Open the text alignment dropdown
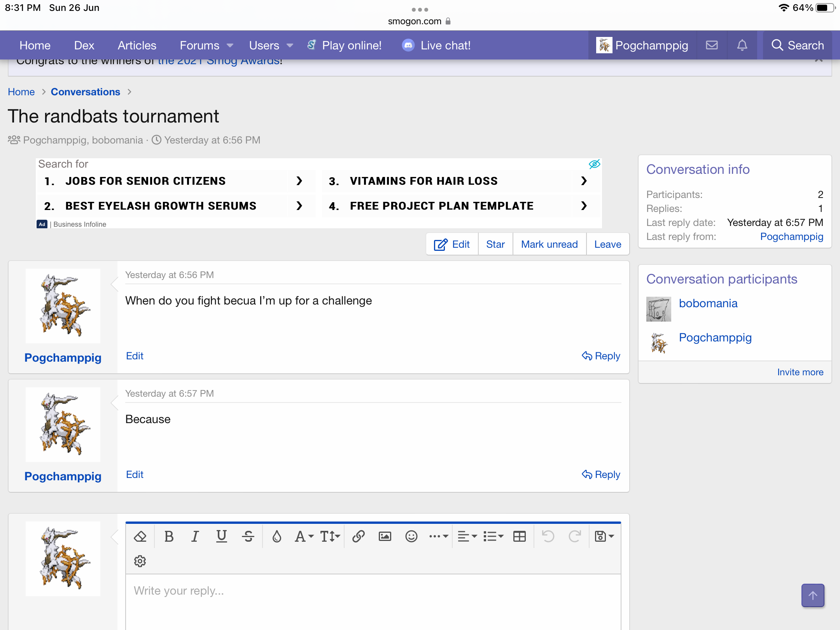The height and width of the screenshot is (630, 840). [x=467, y=537]
